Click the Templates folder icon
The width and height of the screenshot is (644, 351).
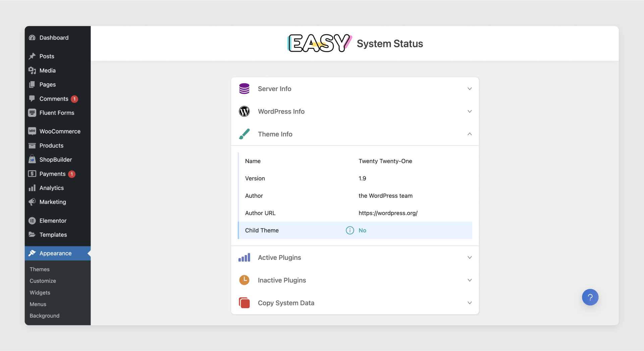click(x=32, y=234)
